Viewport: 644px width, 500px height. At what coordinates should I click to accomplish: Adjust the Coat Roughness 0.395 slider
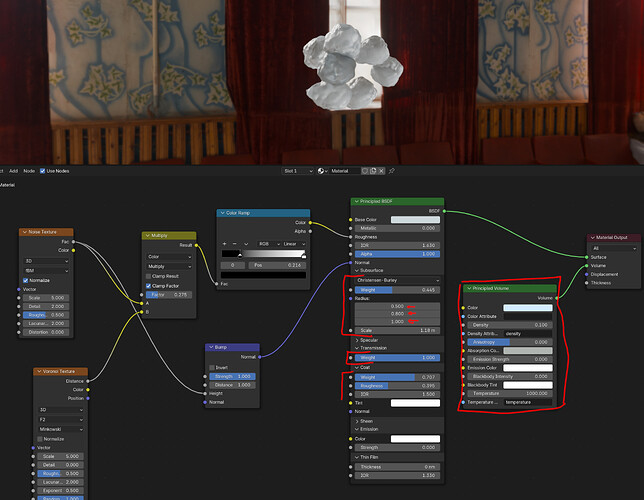397,386
